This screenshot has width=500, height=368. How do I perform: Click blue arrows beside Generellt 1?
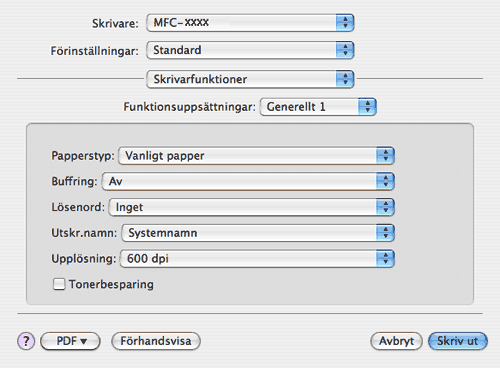tap(367, 107)
